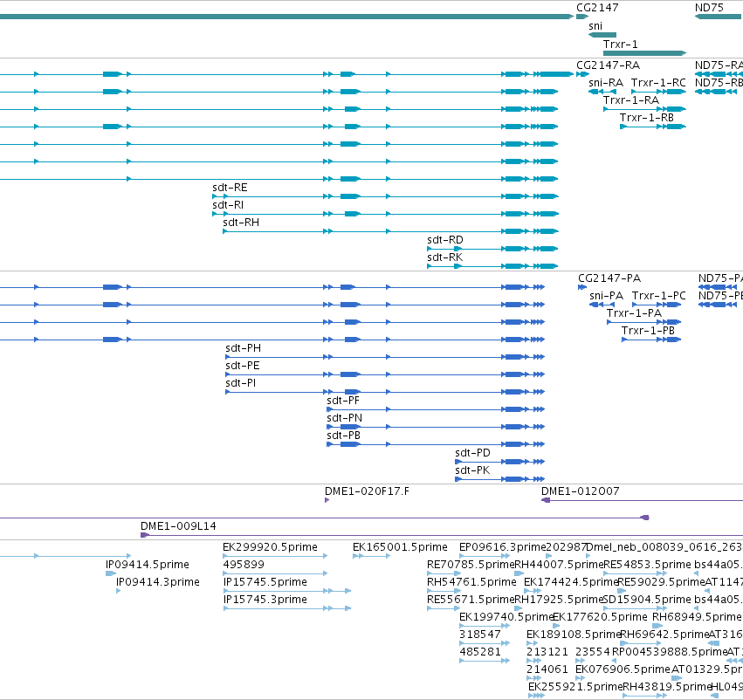Click the sdt-PN protein label

point(344,419)
